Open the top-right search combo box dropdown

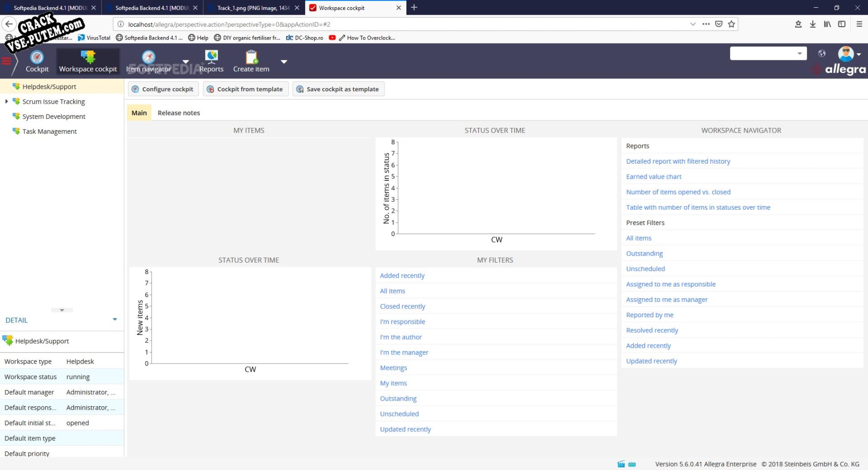800,53
